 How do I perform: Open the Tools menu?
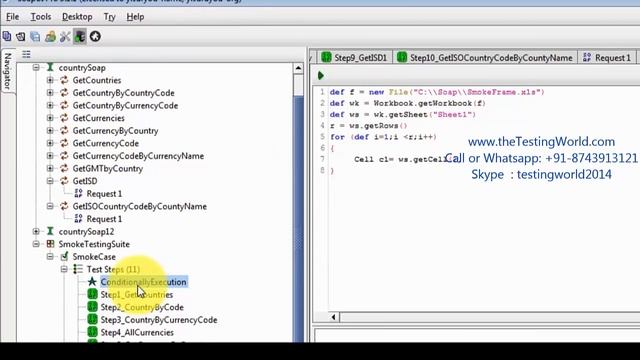click(x=41, y=17)
